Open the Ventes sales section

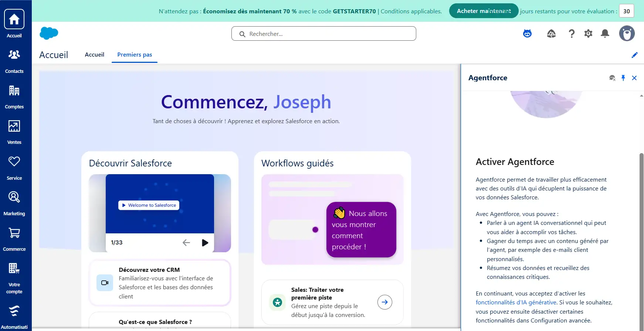14,126
